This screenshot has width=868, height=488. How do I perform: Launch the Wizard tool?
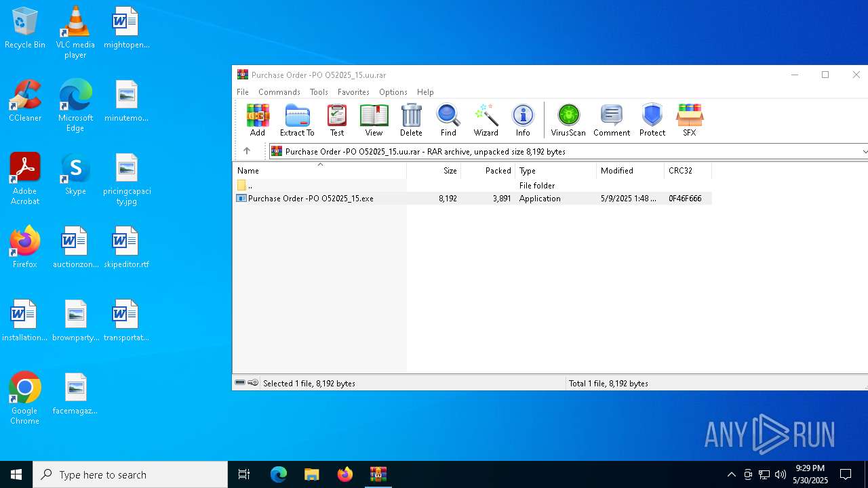[x=486, y=121]
